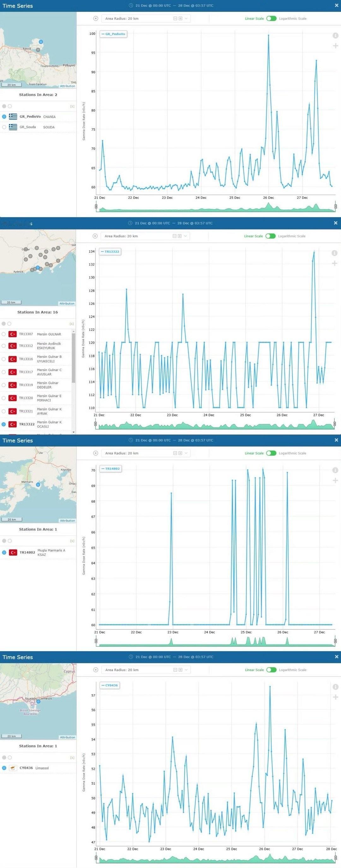Click the left range handle below GR_PedioVo chart
Image resolution: width=341 pixels, height=868 pixels.
[97, 206]
